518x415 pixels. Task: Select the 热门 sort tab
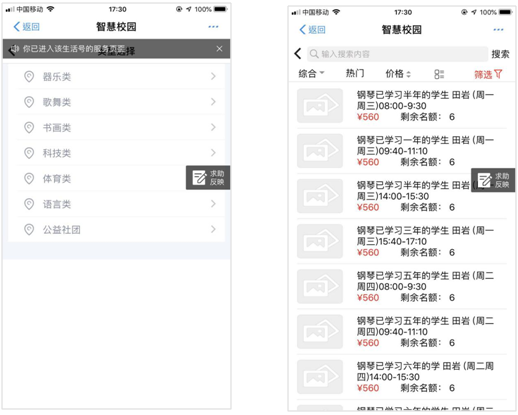[355, 73]
